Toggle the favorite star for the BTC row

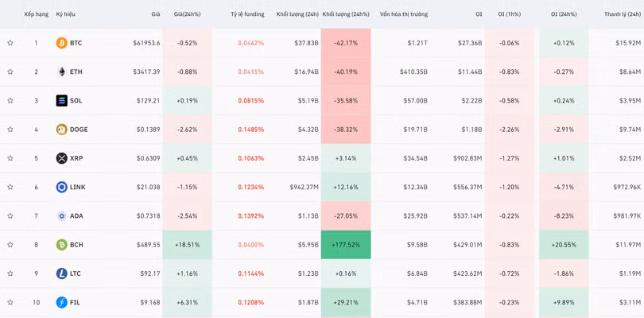[x=10, y=43]
